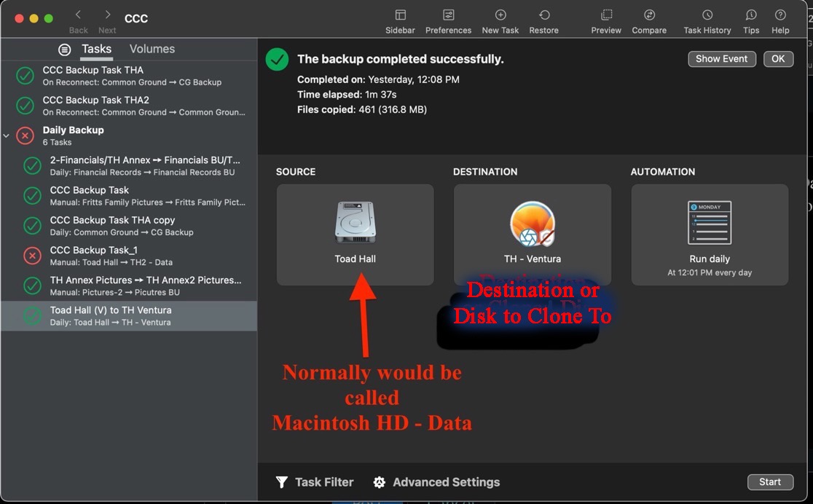Select the 2-Financials/TH Annex task row

point(129,166)
